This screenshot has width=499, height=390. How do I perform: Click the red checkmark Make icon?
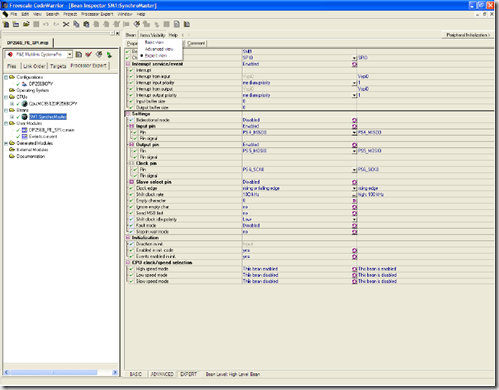[89, 54]
